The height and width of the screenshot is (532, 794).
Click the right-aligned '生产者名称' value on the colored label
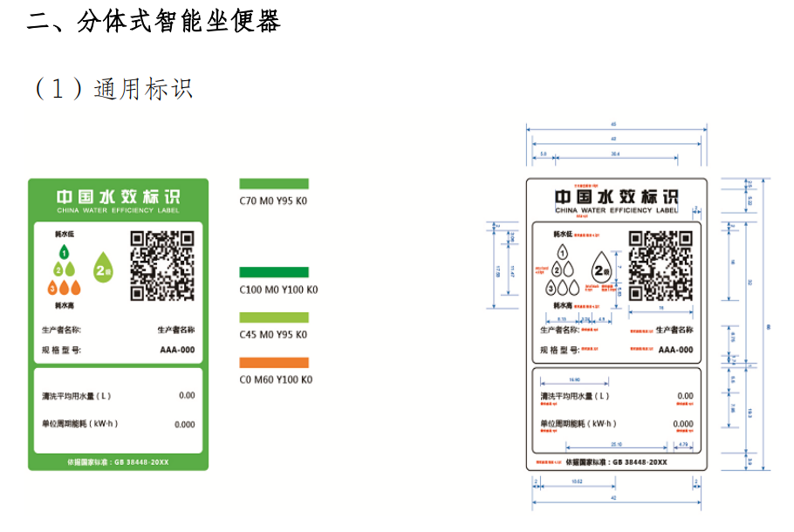[x=176, y=330]
